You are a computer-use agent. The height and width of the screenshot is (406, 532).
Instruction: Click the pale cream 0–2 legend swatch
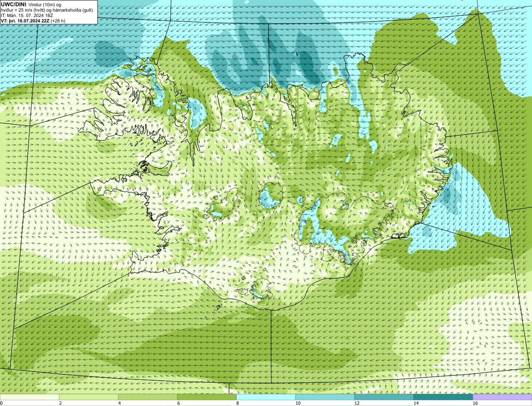click(30, 397)
